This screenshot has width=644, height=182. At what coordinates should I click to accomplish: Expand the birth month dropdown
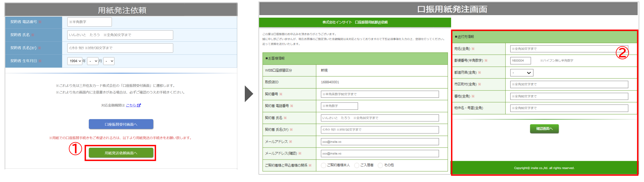pyautogui.click(x=93, y=61)
